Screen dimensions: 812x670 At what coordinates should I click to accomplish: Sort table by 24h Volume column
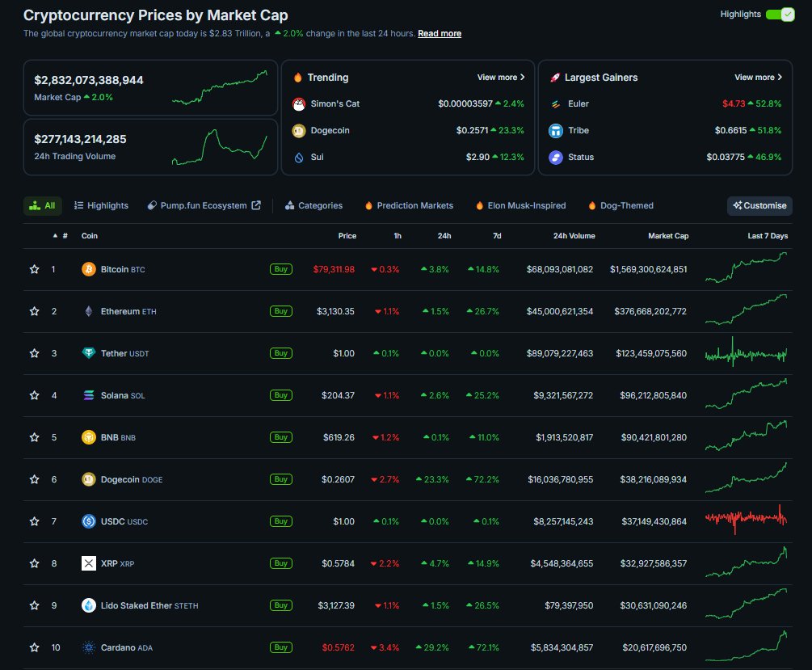pos(574,236)
